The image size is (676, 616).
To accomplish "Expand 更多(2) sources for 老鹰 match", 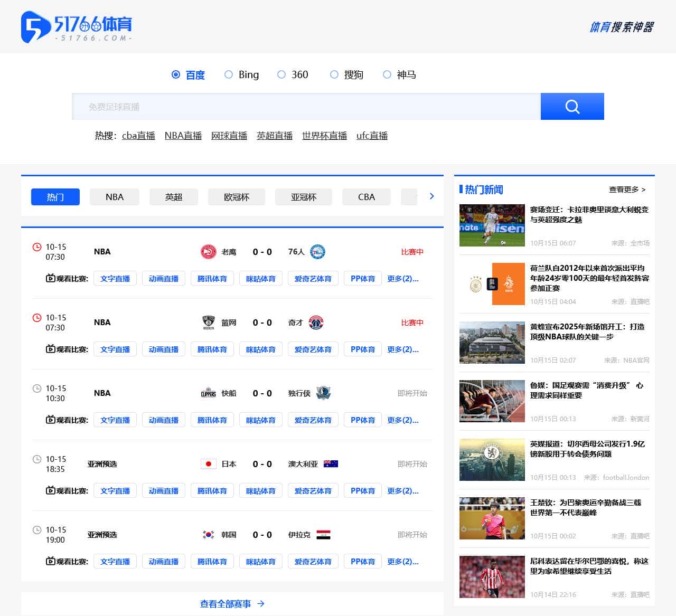I will (x=403, y=279).
